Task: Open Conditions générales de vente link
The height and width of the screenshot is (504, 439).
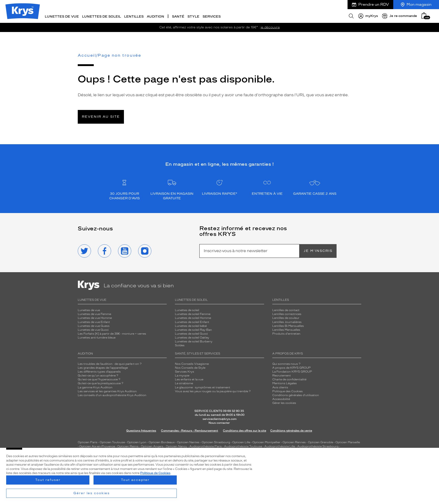Action: pyautogui.click(x=291, y=431)
